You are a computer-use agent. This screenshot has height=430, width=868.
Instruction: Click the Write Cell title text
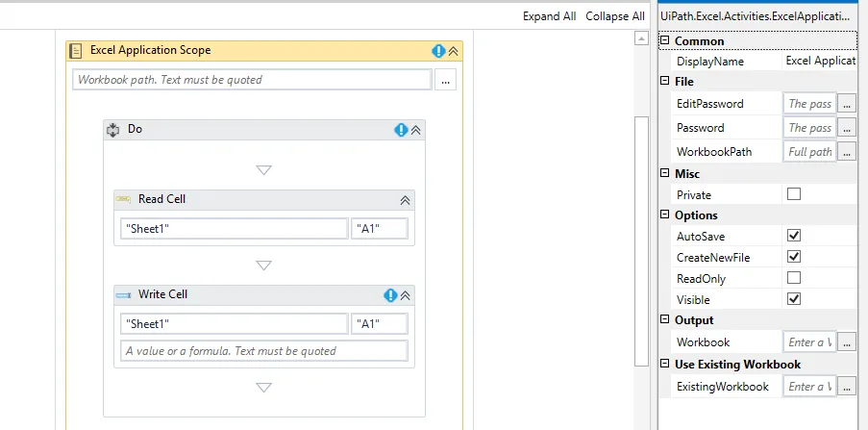(x=162, y=294)
